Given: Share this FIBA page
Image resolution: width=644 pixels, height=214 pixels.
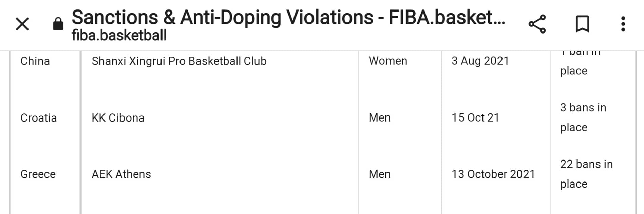Looking at the screenshot, I should [x=537, y=24].
